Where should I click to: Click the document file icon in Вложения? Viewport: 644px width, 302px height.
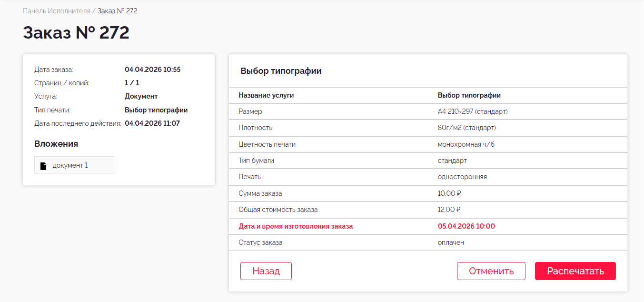(43, 166)
